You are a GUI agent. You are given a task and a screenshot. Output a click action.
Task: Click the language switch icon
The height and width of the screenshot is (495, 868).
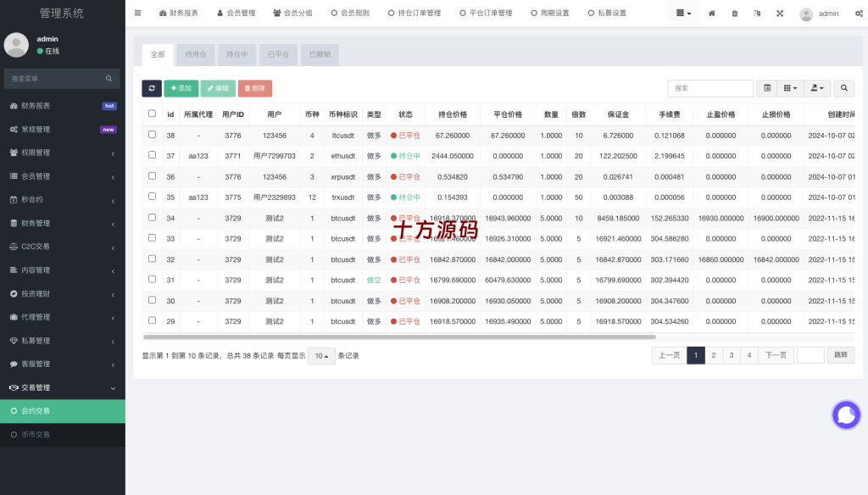(x=757, y=14)
